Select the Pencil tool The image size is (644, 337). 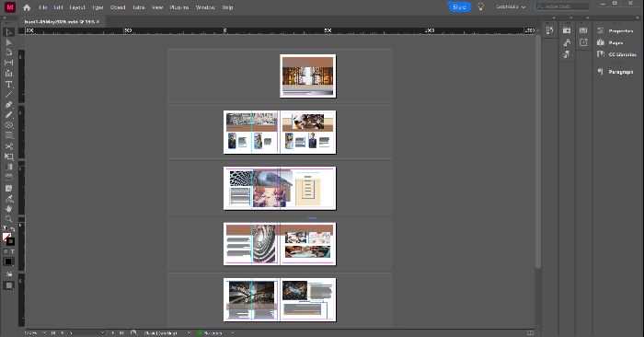tap(9, 115)
